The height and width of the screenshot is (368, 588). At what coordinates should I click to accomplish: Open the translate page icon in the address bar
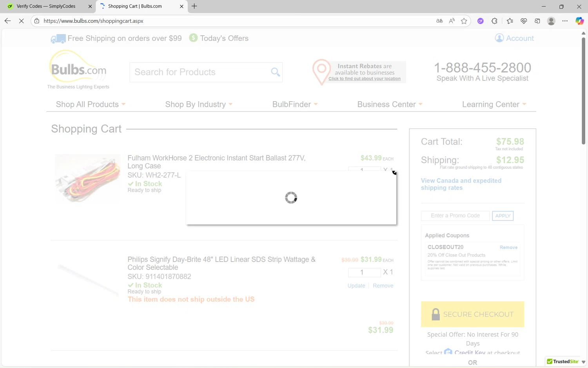click(439, 21)
